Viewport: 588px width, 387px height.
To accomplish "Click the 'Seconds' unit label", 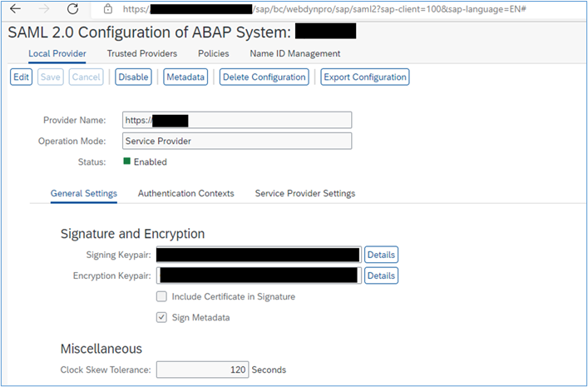I will (x=269, y=370).
